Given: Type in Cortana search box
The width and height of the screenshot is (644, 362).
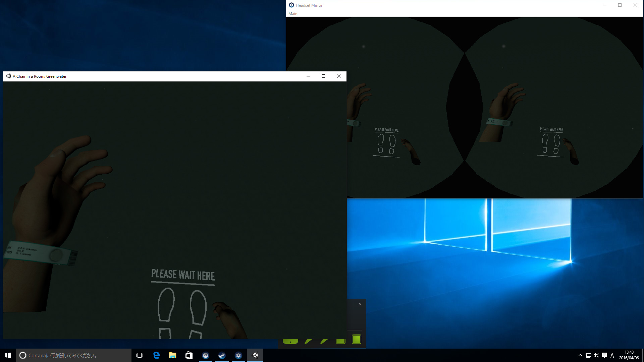Looking at the screenshot, I should pyautogui.click(x=74, y=355).
